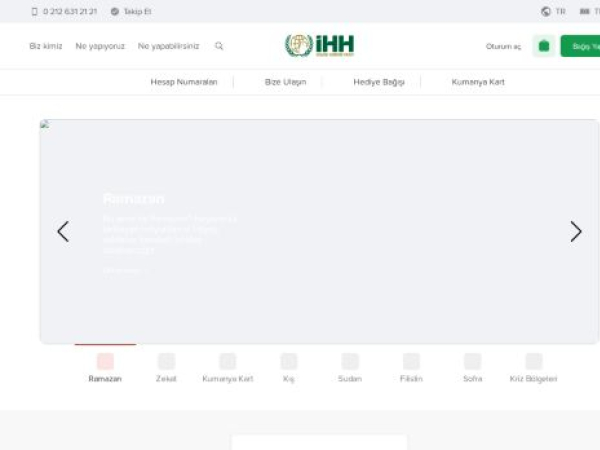Click the main slider banner image
Image resolution: width=600 pixels, height=450 pixels.
[320, 232]
